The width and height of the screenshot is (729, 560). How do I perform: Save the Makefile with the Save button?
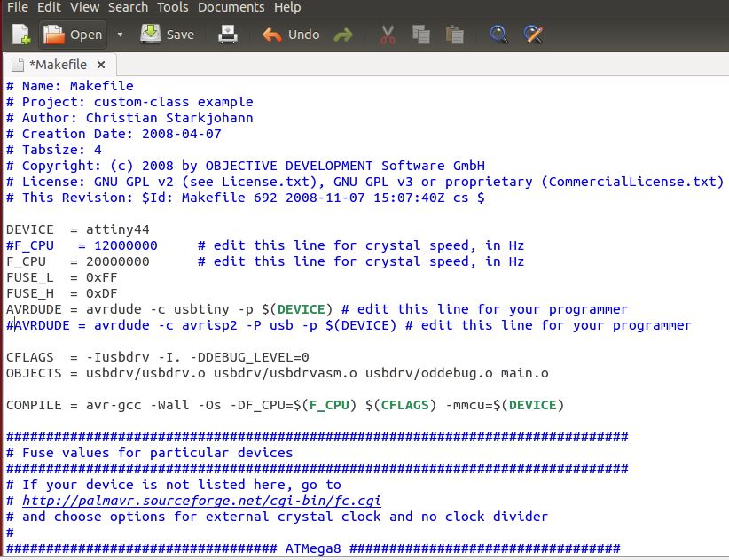pos(168,35)
